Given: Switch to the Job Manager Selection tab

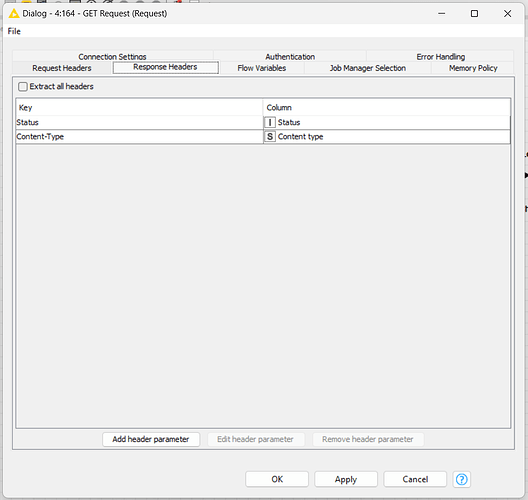Looking at the screenshot, I should pyautogui.click(x=368, y=68).
